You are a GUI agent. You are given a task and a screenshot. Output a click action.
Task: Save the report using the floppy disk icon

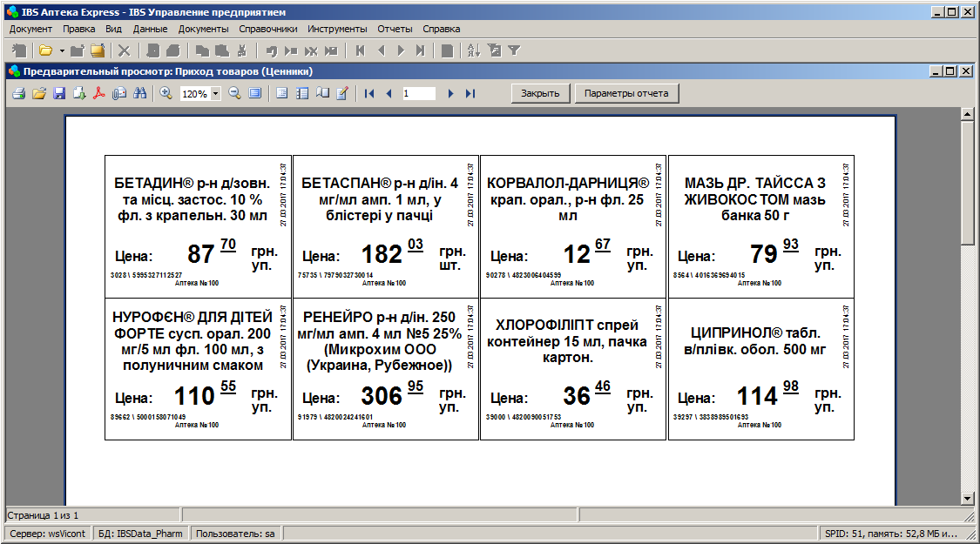[x=59, y=93]
